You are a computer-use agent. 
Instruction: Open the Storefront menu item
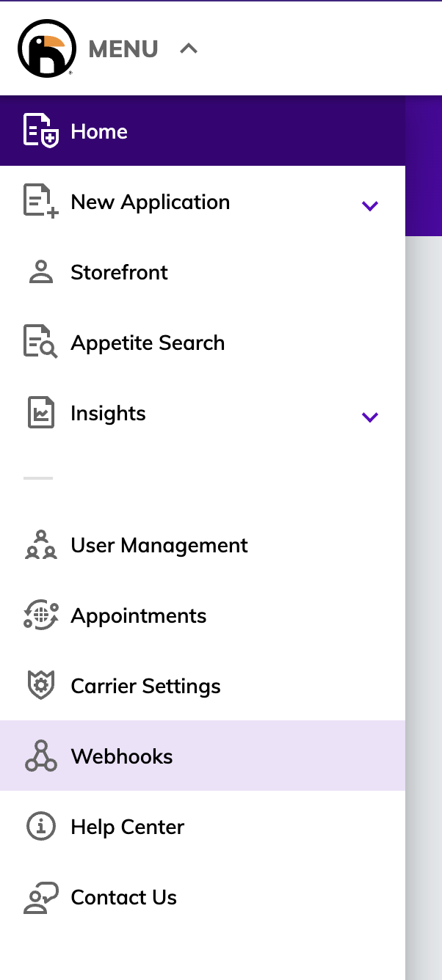point(119,272)
